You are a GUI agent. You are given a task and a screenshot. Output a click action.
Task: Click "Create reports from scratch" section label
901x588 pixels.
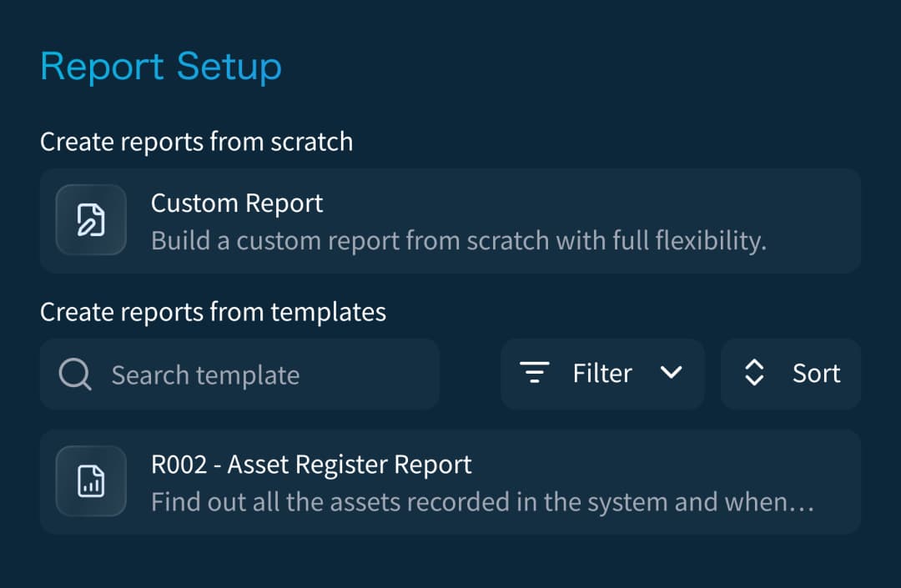tap(196, 142)
